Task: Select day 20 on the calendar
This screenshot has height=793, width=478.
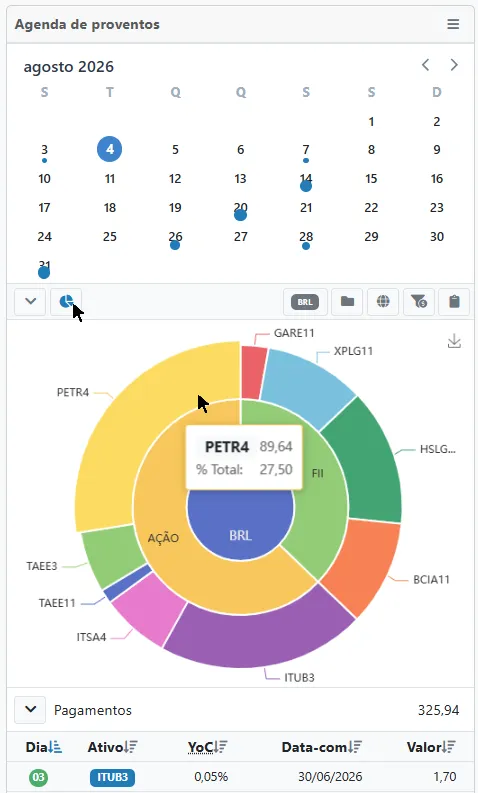Action: [x=240, y=208]
